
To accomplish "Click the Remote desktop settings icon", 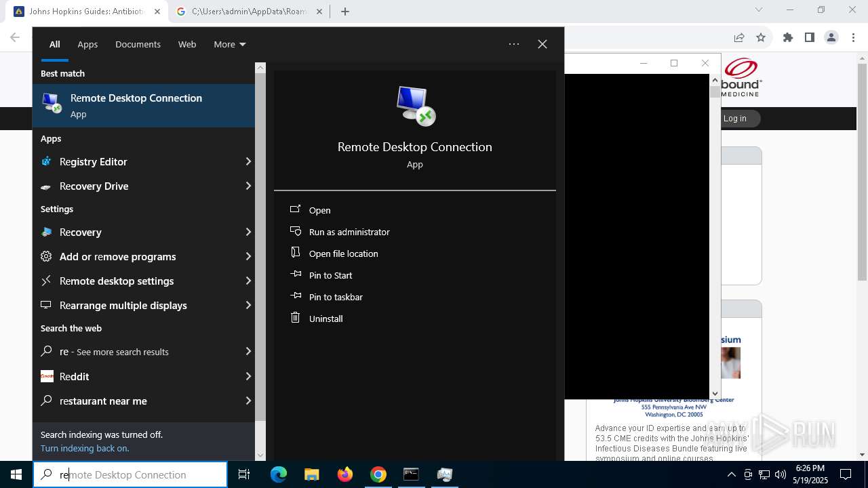I will pos(46,281).
